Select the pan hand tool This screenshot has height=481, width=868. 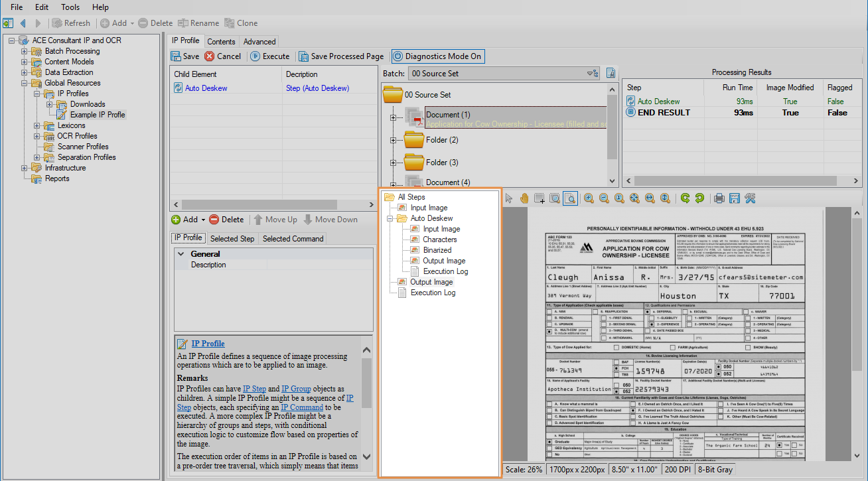[524, 198]
